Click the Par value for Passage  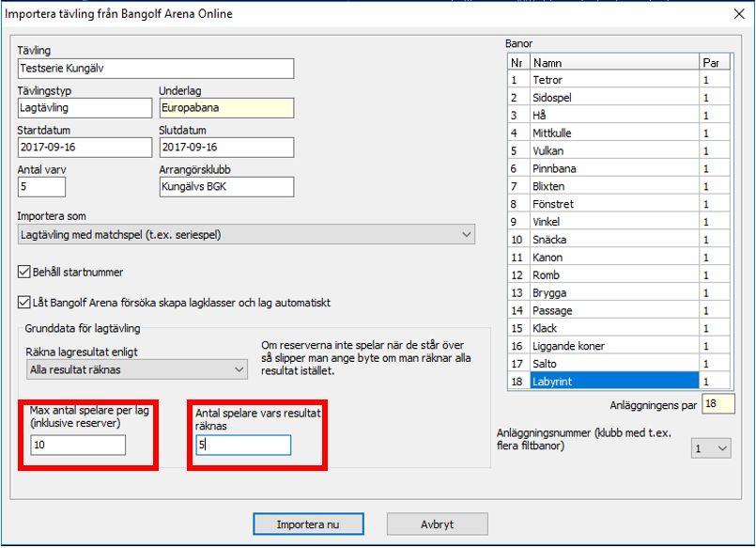click(715, 311)
